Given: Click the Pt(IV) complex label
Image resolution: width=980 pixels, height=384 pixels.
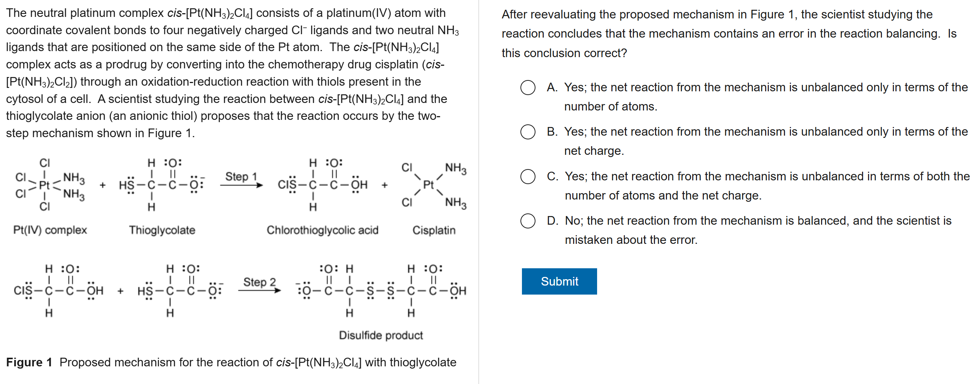Looking at the screenshot, I should (50, 230).
